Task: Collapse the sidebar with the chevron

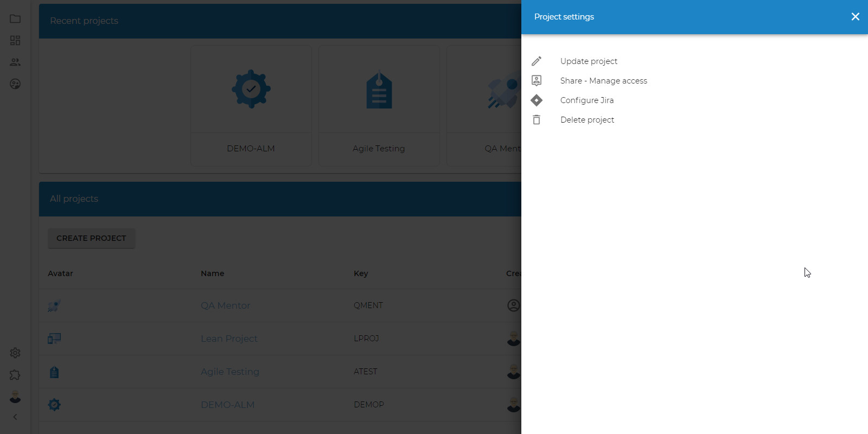Action: 15,417
